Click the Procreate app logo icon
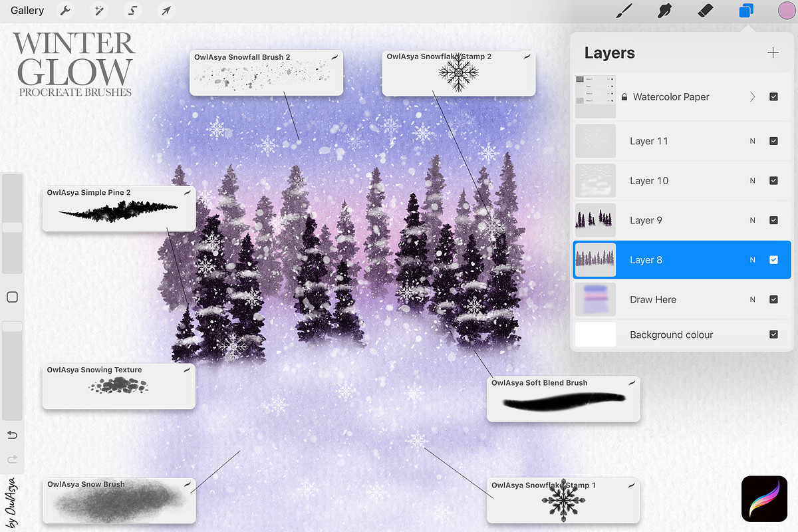The width and height of the screenshot is (798, 532). click(764, 499)
